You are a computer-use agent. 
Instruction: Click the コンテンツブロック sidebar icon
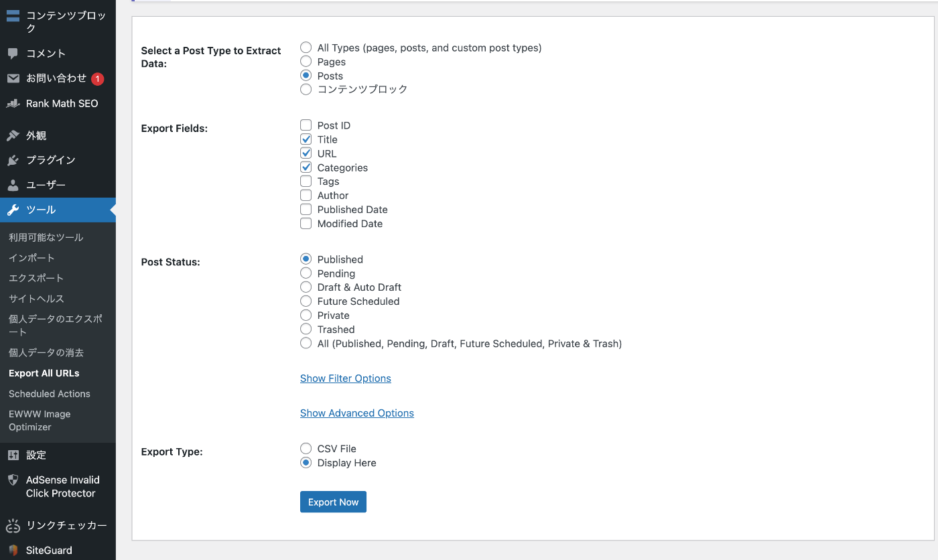coord(13,15)
